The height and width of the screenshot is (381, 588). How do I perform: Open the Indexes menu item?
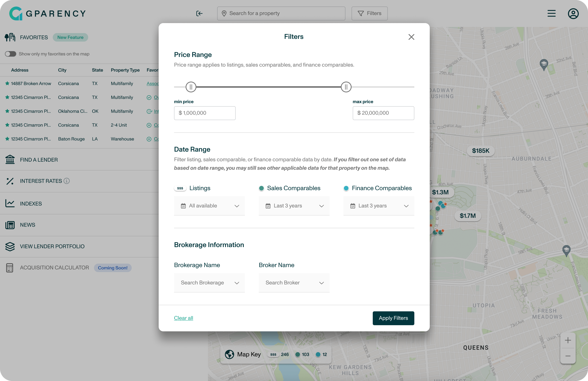31,203
